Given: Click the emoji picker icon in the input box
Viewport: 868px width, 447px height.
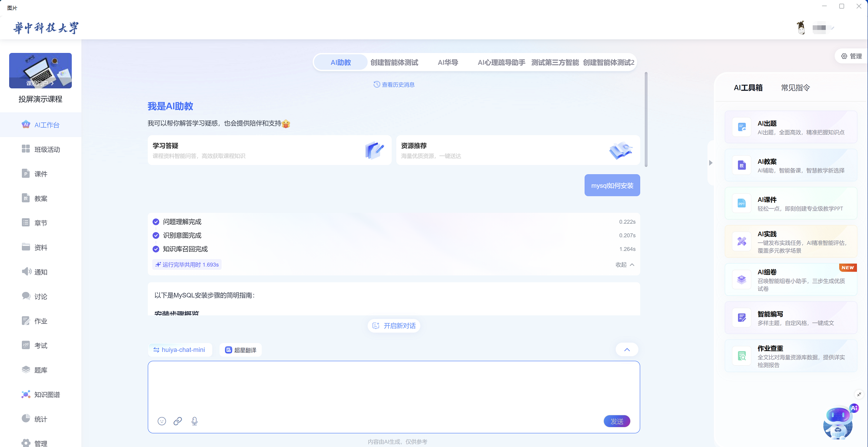Looking at the screenshot, I should pyautogui.click(x=162, y=421).
